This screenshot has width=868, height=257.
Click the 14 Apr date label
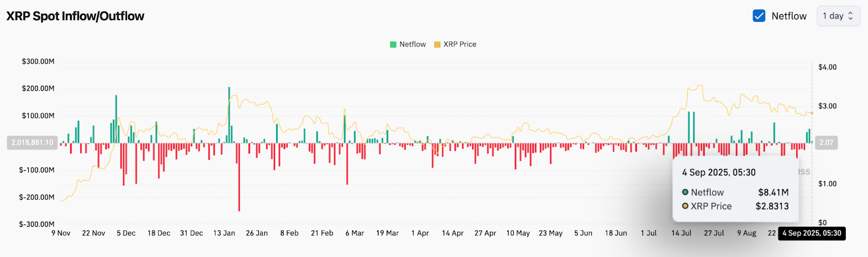click(452, 233)
